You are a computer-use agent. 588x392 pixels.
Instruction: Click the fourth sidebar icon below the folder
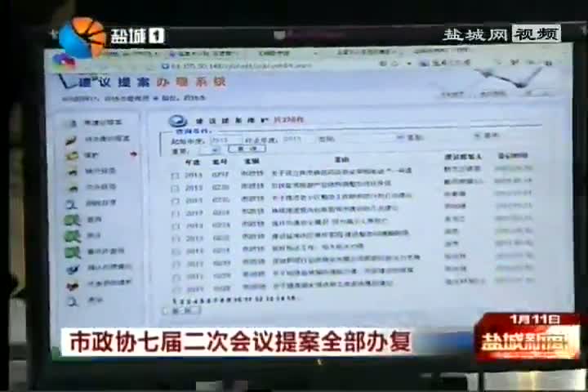[72, 171]
